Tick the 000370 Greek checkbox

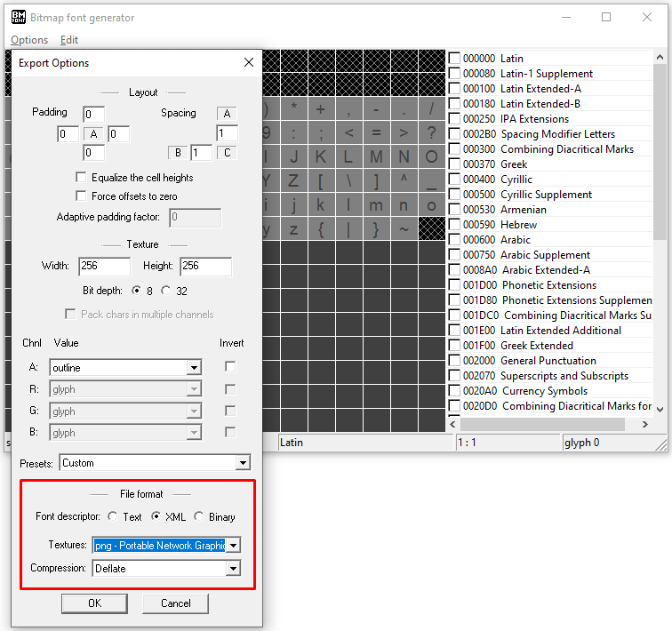[x=454, y=164]
